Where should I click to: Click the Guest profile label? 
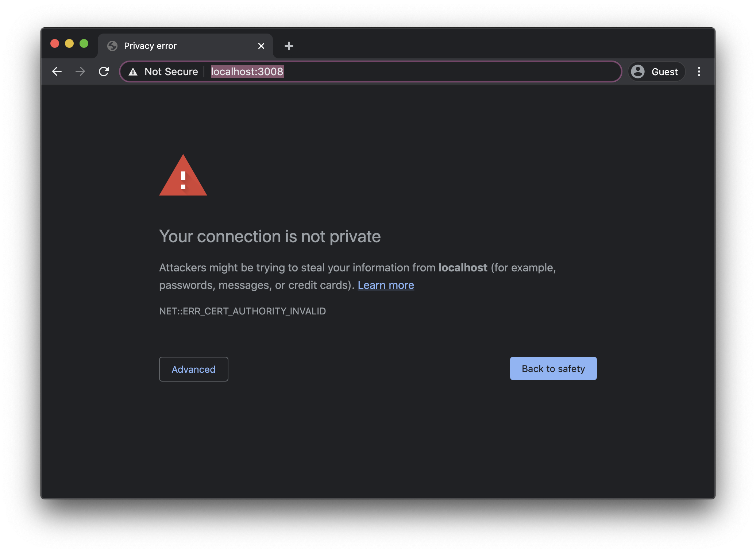664,72
